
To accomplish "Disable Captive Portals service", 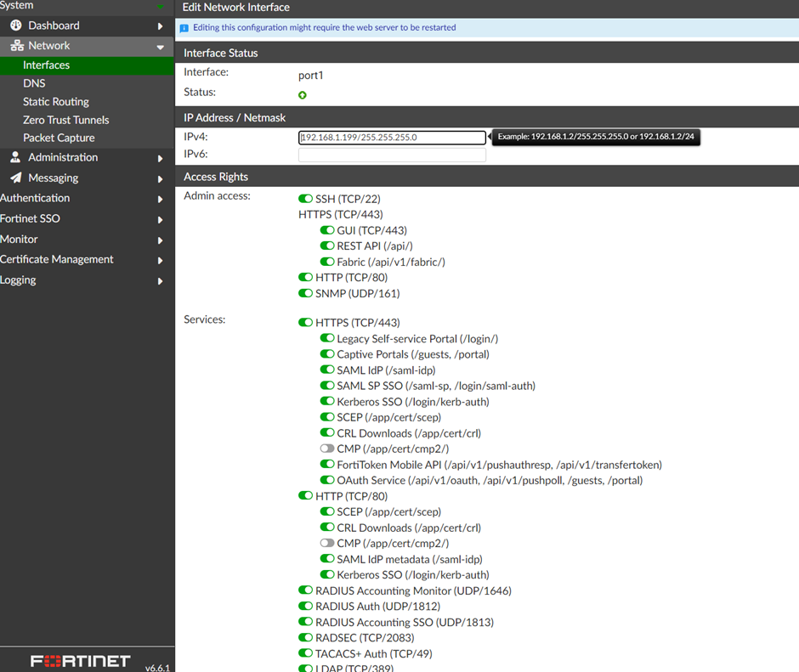I will tap(327, 354).
